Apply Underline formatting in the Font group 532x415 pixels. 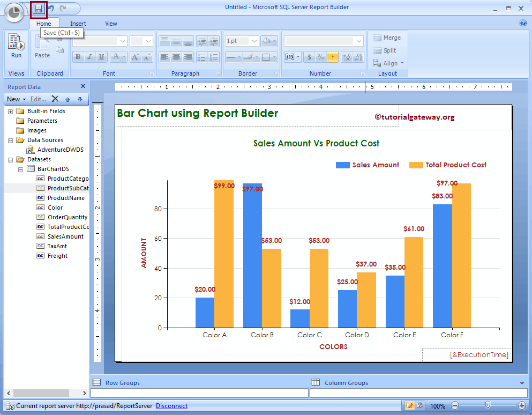pyautogui.click(x=101, y=56)
